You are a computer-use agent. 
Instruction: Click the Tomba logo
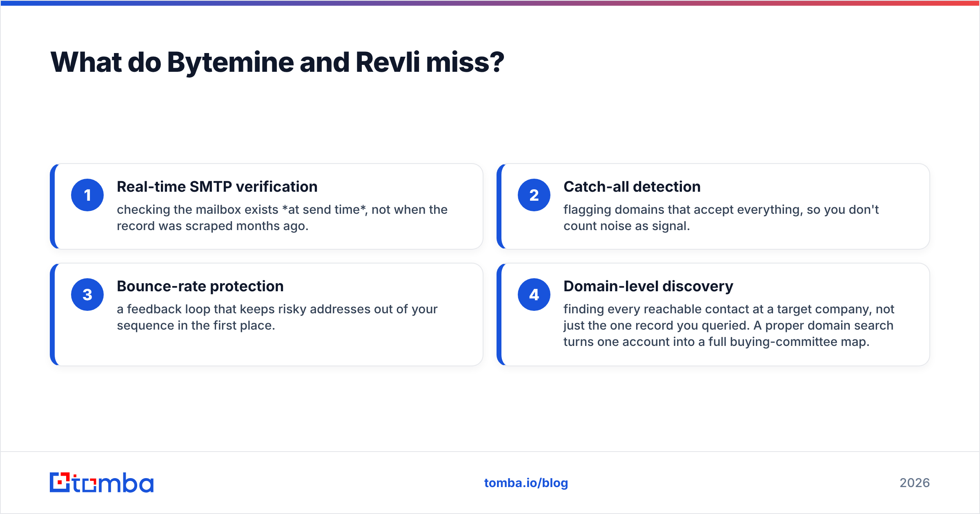[x=102, y=483]
